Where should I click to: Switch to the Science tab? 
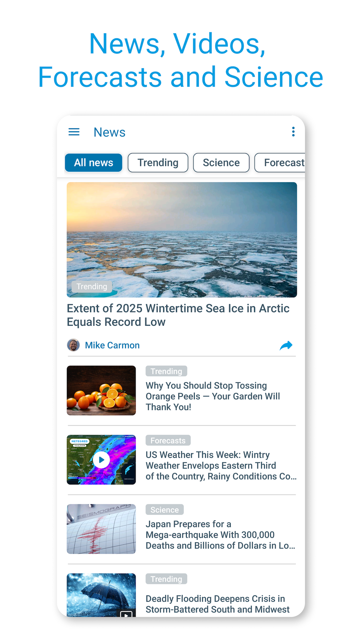(221, 163)
